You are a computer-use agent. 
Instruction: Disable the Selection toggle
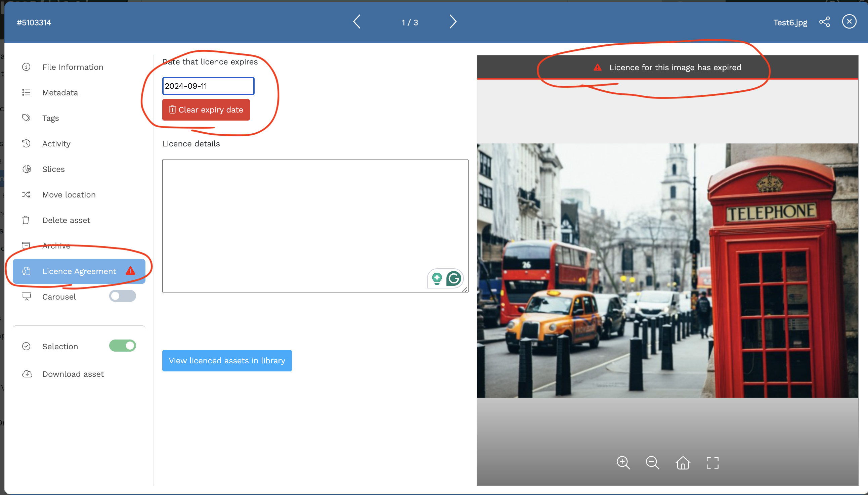point(122,346)
